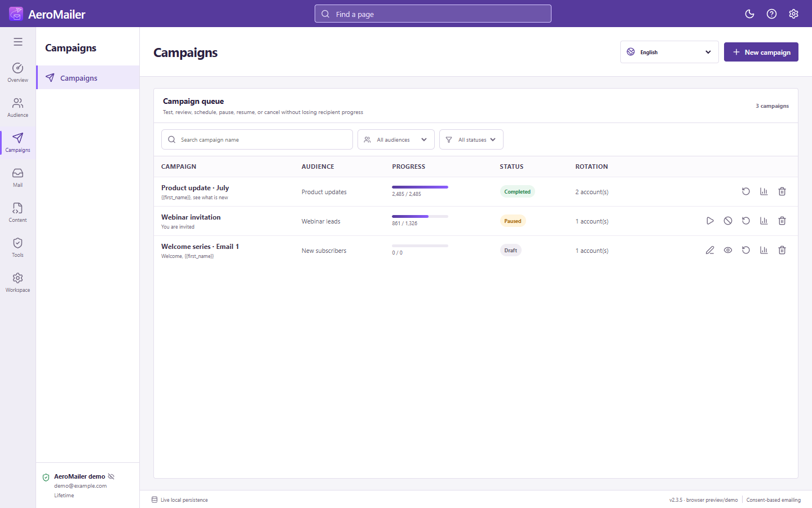Toggle the hidden-eye icon beside AeroMailer demo
The width and height of the screenshot is (812, 508).
pyautogui.click(x=111, y=476)
